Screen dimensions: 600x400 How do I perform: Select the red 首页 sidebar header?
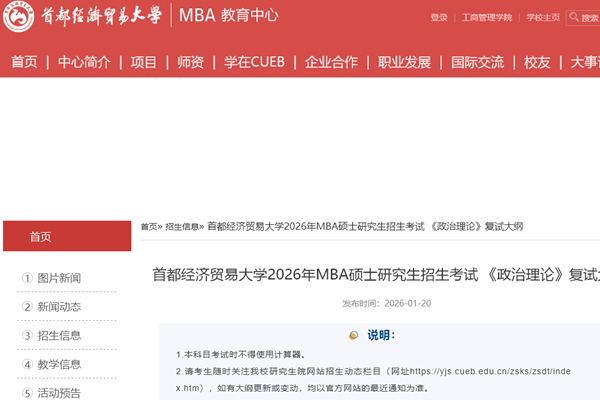click(67, 236)
